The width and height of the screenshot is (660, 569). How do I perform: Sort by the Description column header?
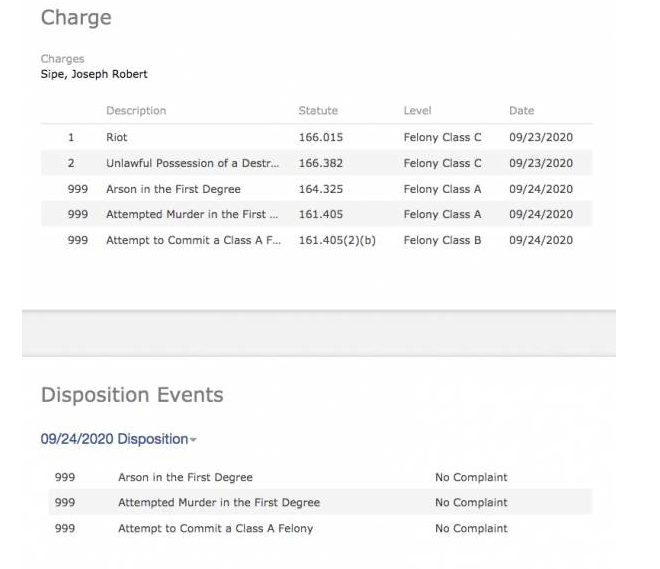(x=136, y=111)
